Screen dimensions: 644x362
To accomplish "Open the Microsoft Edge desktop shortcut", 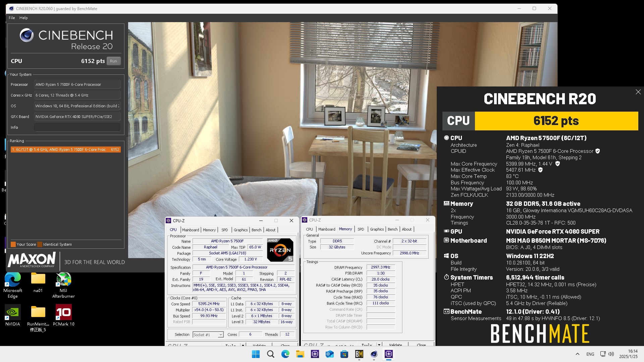I will pos(13,285).
